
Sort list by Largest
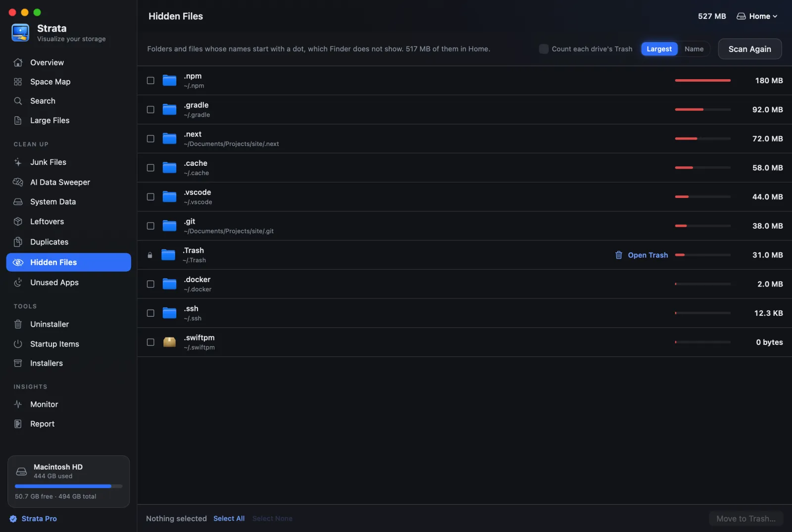[x=659, y=49]
